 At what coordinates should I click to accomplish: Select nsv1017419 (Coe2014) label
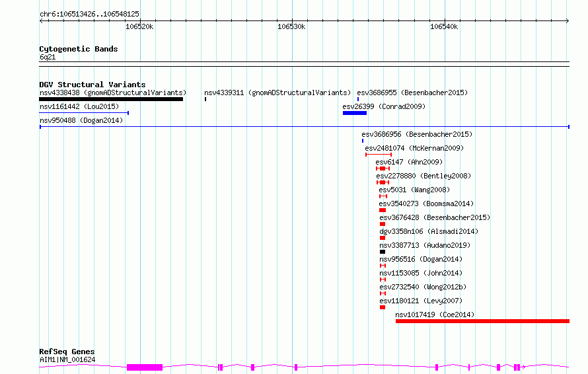pos(435,315)
